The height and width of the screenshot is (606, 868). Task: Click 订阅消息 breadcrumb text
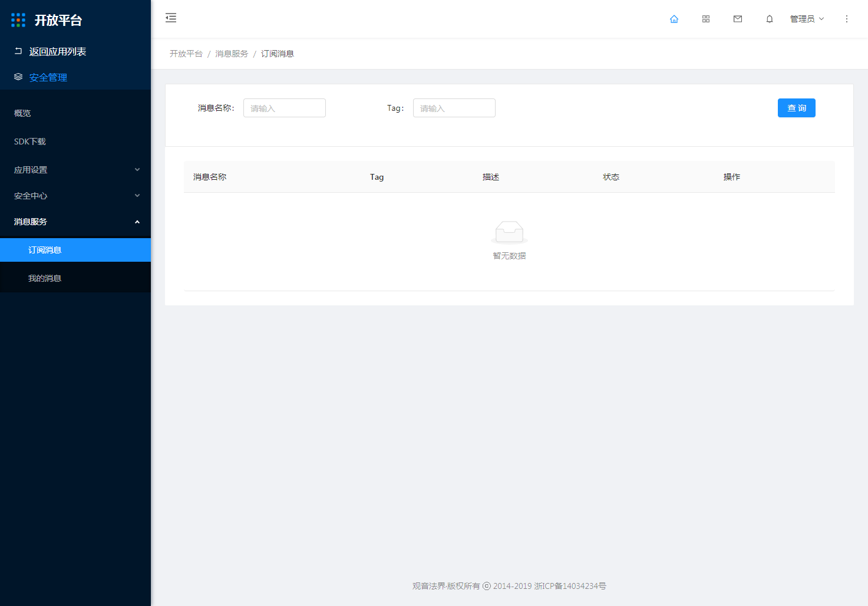pos(278,54)
